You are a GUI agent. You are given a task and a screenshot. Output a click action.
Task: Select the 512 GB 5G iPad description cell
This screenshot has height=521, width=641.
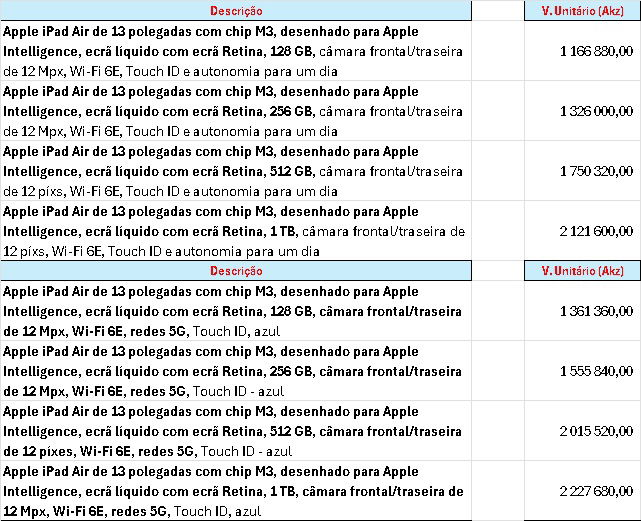pyautogui.click(x=236, y=431)
